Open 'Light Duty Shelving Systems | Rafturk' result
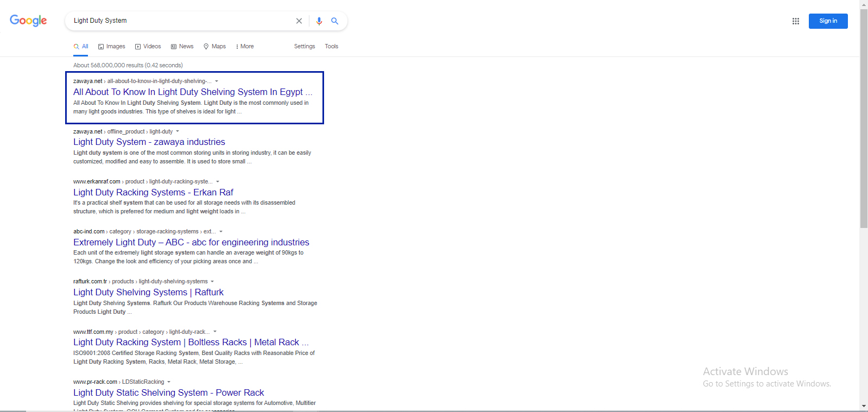The height and width of the screenshot is (412, 868). (x=148, y=292)
